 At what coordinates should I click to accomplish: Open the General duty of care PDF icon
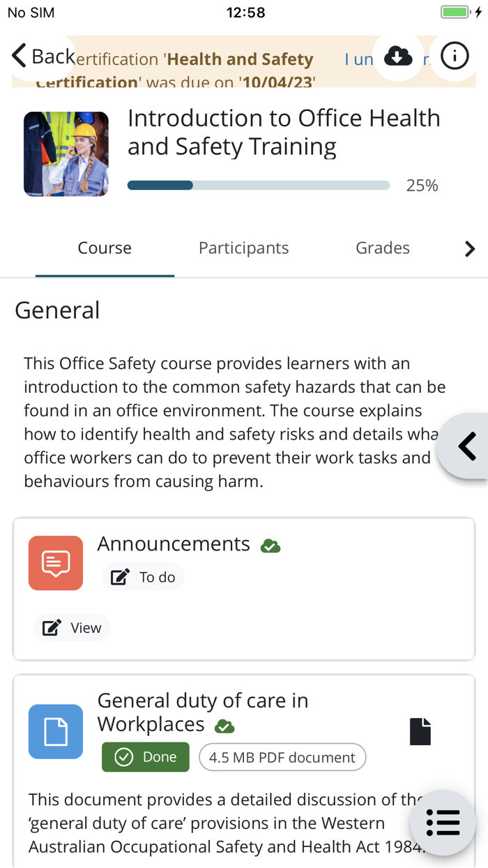point(55,731)
